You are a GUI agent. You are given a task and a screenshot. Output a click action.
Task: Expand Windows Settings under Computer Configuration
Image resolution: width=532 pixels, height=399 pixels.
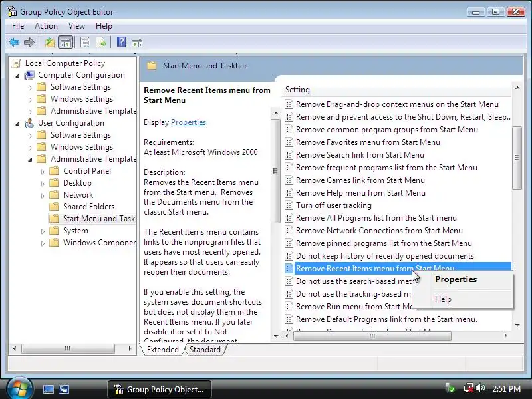pos(30,100)
